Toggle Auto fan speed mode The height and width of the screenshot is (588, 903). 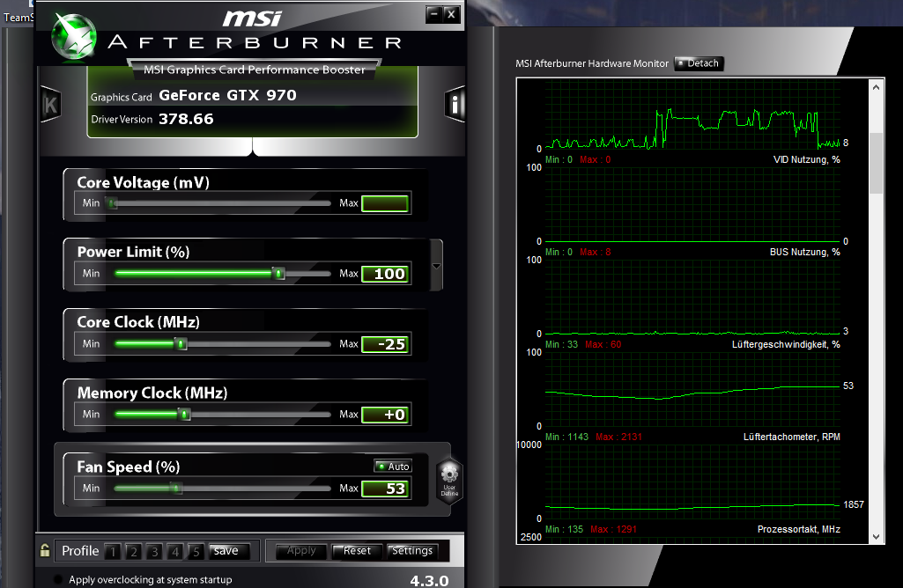(393, 466)
